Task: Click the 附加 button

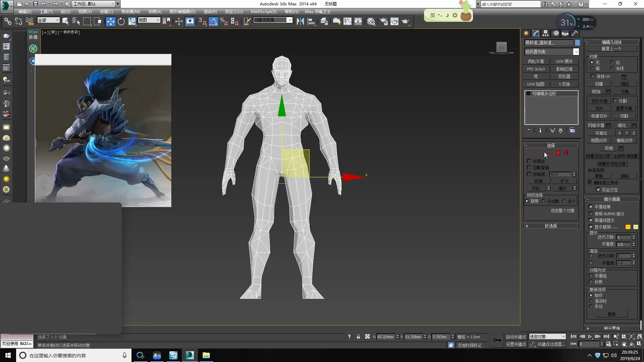Action: click(x=596, y=92)
